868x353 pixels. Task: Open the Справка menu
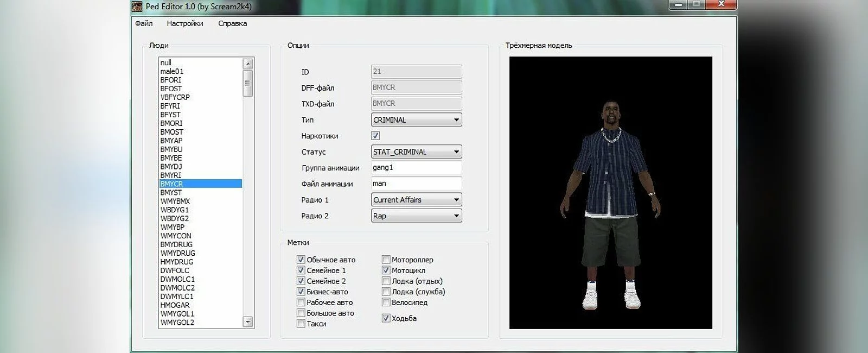232,23
